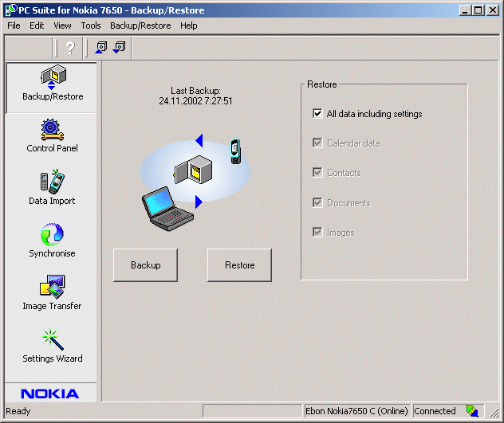Click the application icon in title bar
The height and width of the screenshot is (423, 504).
point(11,10)
